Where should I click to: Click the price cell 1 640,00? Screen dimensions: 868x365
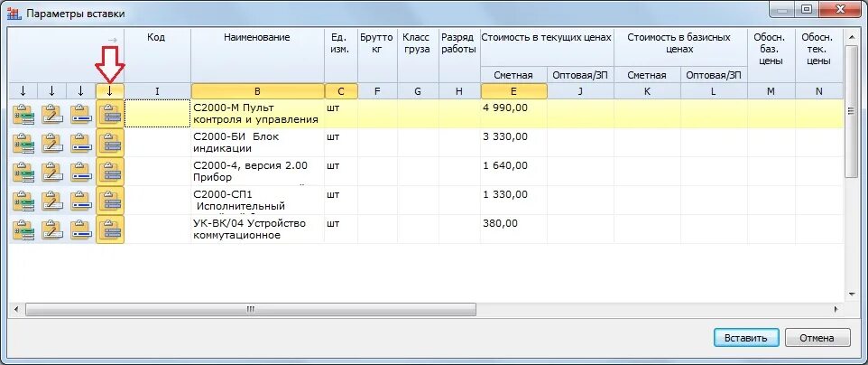pyautogui.click(x=513, y=172)
